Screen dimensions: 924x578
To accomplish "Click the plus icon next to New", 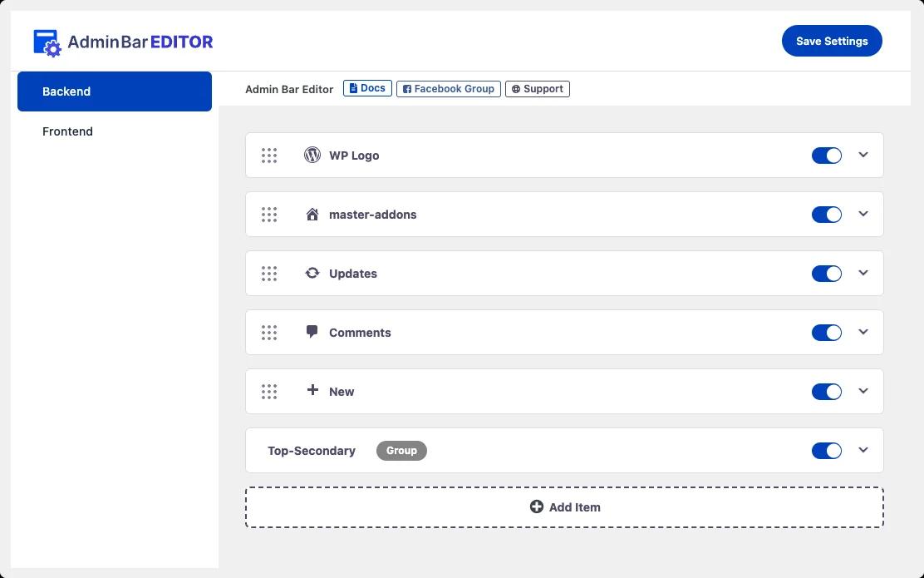I will pos(312,391).
